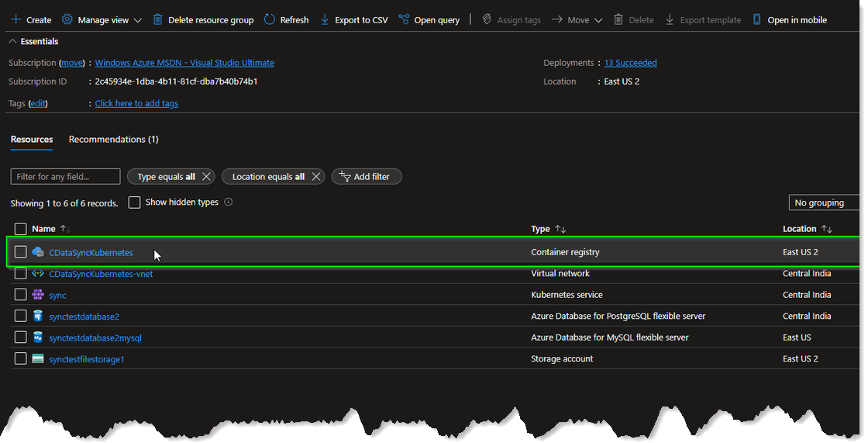Select the Resources tab
Image resolution: width=868 pixels, height=443 pixels.
tap(32, 140)
